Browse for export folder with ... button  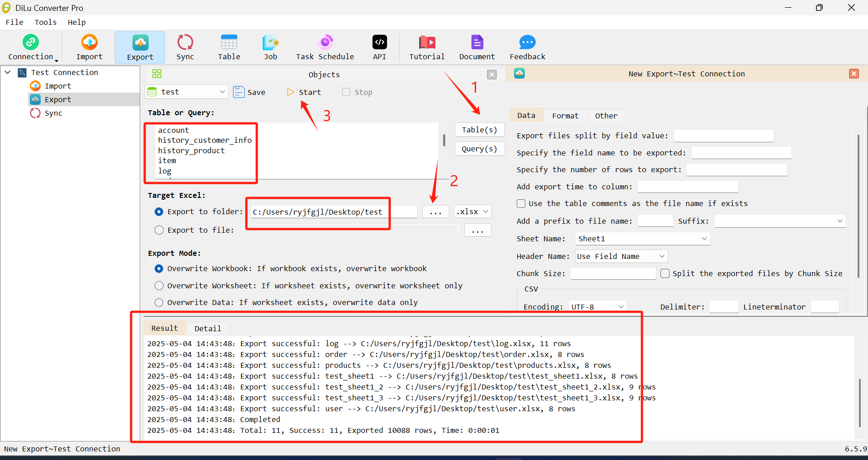(x=436, y=211)
